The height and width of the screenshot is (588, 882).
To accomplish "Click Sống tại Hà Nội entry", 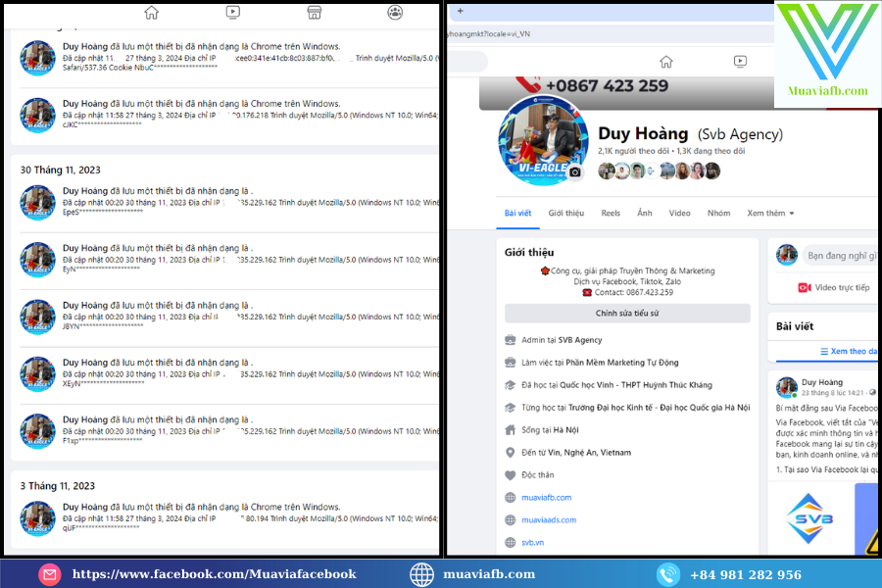I will coord(550,430).
